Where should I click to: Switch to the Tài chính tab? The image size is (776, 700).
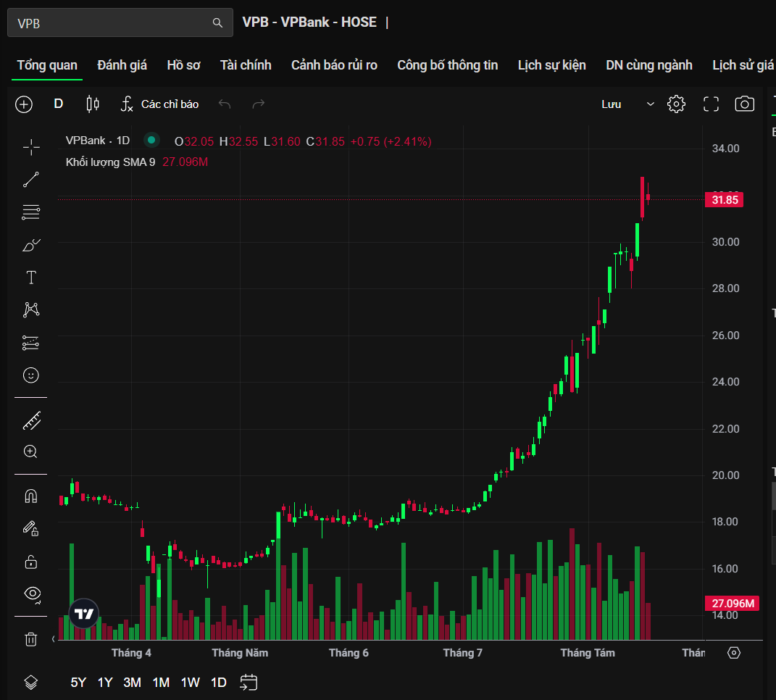tap(246, 65)
